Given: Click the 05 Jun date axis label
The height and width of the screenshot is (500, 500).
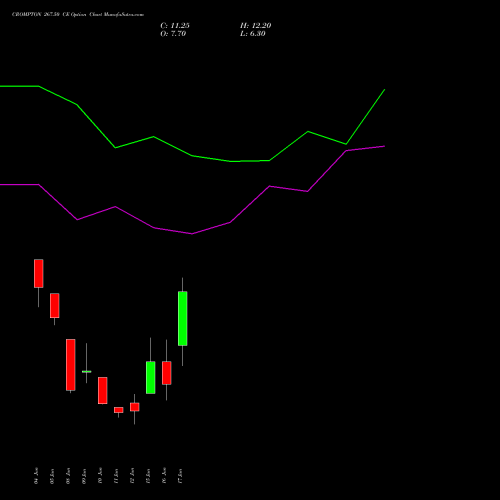Looking at the screenshot, I should [x=52, y=476].
